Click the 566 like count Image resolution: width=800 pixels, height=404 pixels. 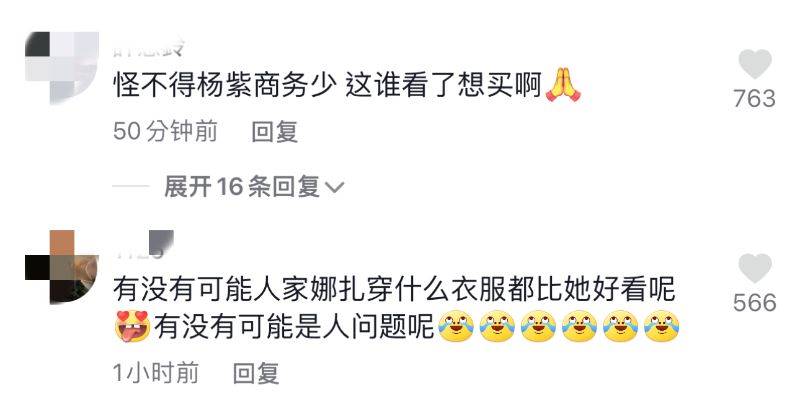click(x=755, y=302)
